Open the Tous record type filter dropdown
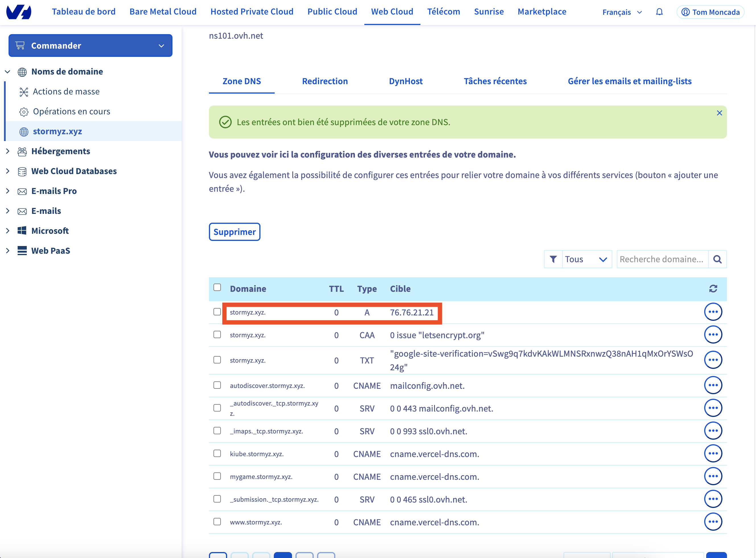 pyautogui.click(x=586, y=259)
